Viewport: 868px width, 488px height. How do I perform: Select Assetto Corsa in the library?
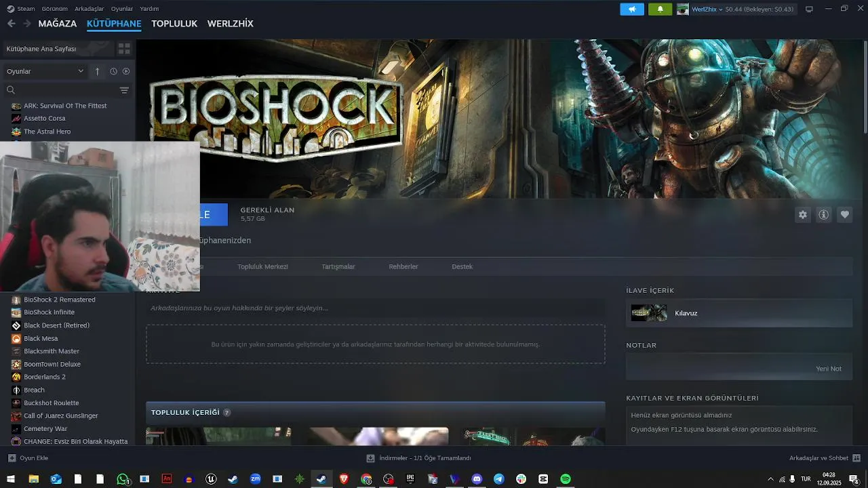[45, 119]
